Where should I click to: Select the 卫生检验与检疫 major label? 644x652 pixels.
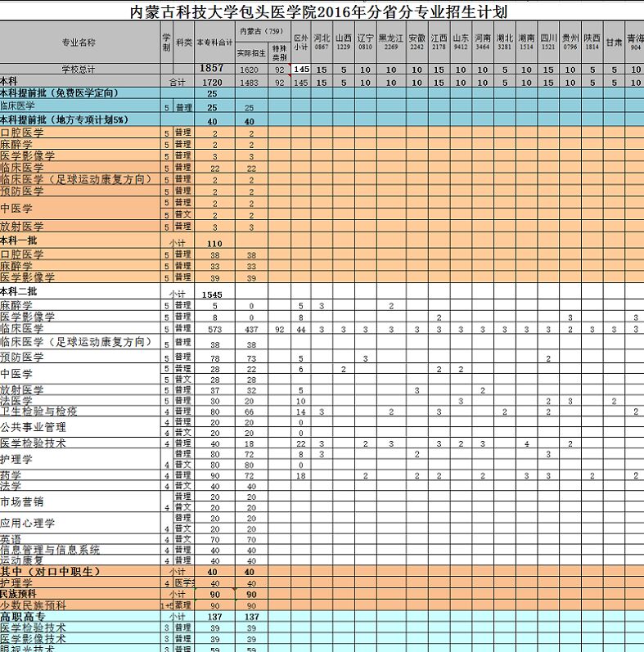[39, 411]
